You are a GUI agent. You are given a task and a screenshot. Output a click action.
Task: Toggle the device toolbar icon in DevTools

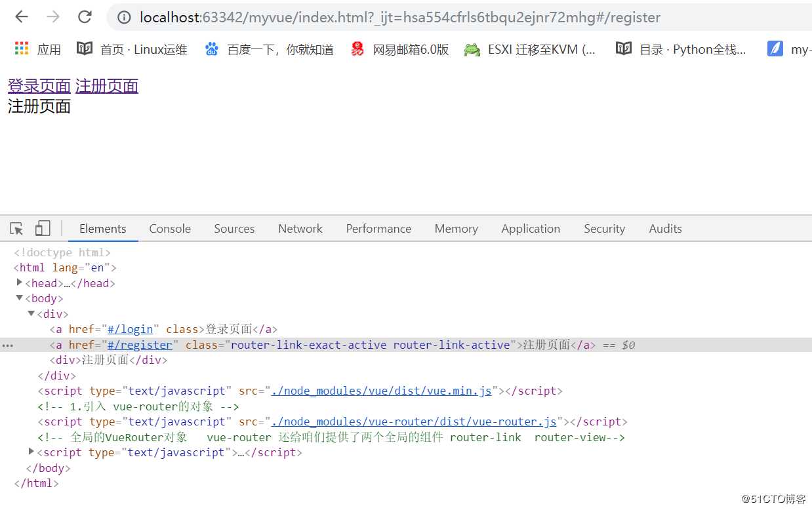click(43, 228)
